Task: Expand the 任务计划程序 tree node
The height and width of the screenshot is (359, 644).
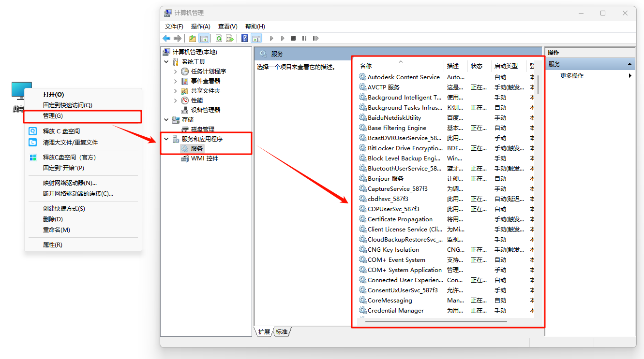Action: tap(175, 72)
